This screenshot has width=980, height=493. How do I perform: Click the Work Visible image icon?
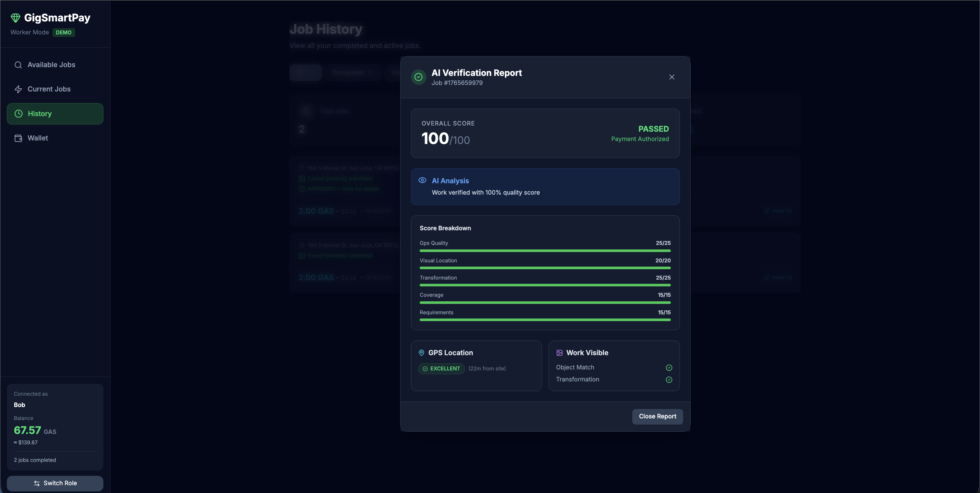(x=559, y=353)
